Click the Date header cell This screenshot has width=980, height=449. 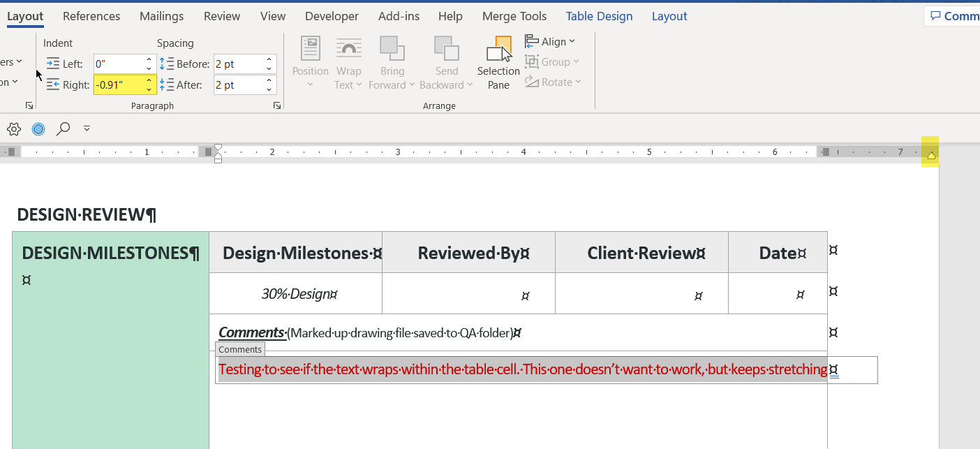tap(778, 252)
